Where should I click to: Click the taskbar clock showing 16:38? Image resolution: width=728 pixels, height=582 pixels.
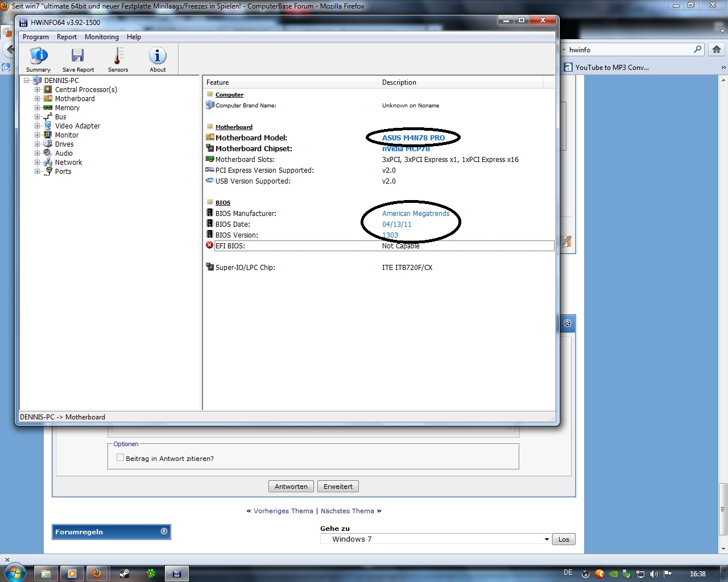[697, 574]
